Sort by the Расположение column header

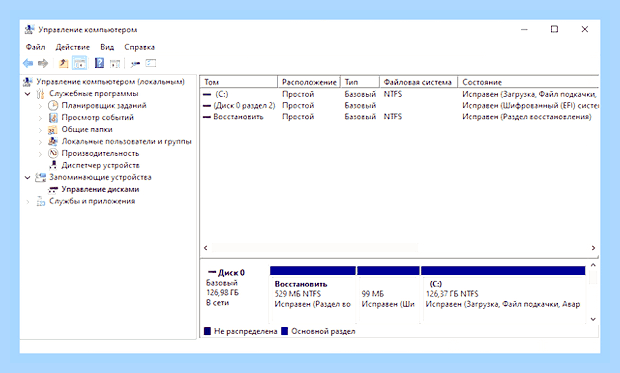click(x=309, y=82)
